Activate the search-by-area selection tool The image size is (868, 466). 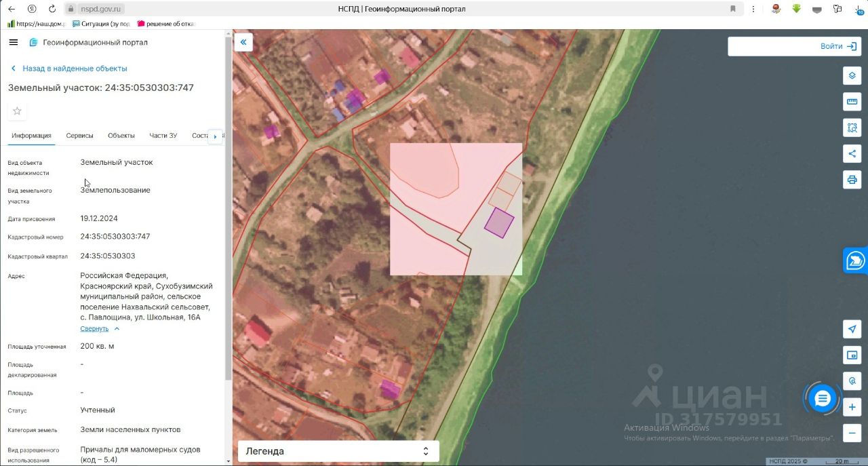pyautogui.click(x=852, y=128)
